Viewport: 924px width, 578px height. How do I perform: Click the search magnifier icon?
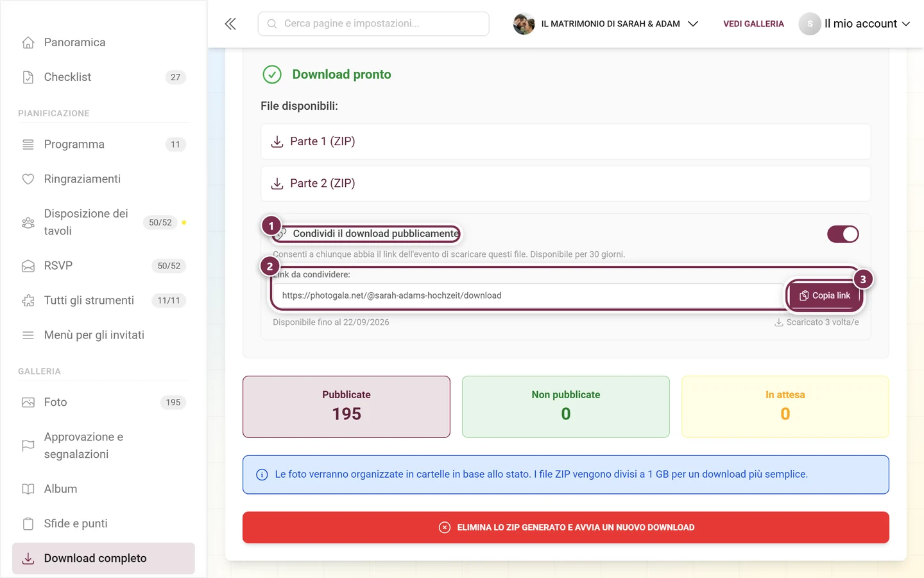[x=272, y=24]
